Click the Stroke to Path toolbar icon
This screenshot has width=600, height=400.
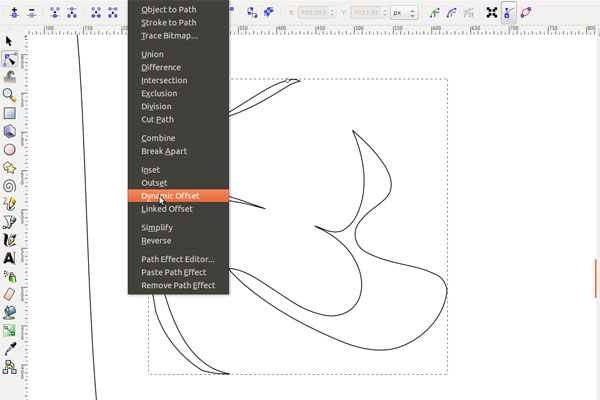pos(269,13)
